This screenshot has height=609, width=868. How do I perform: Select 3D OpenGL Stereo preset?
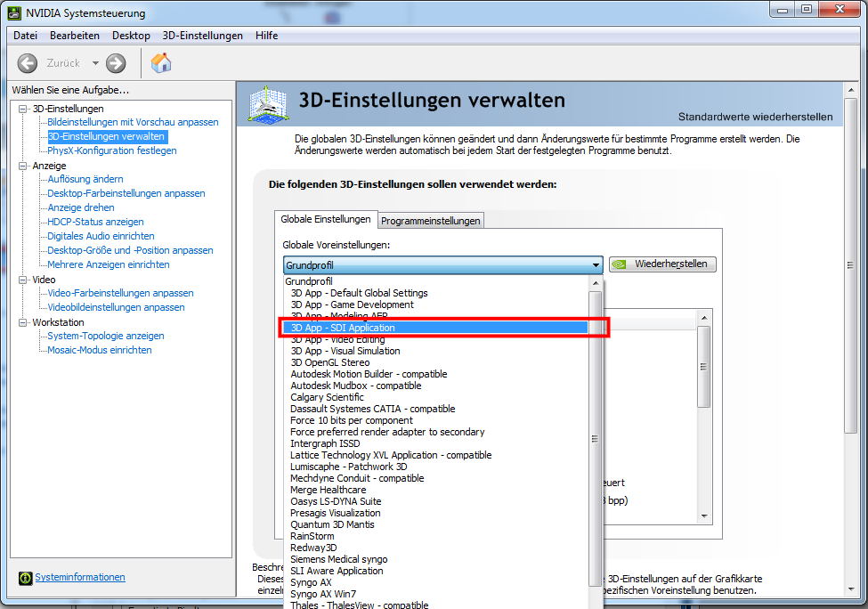[x=435, y=362]
